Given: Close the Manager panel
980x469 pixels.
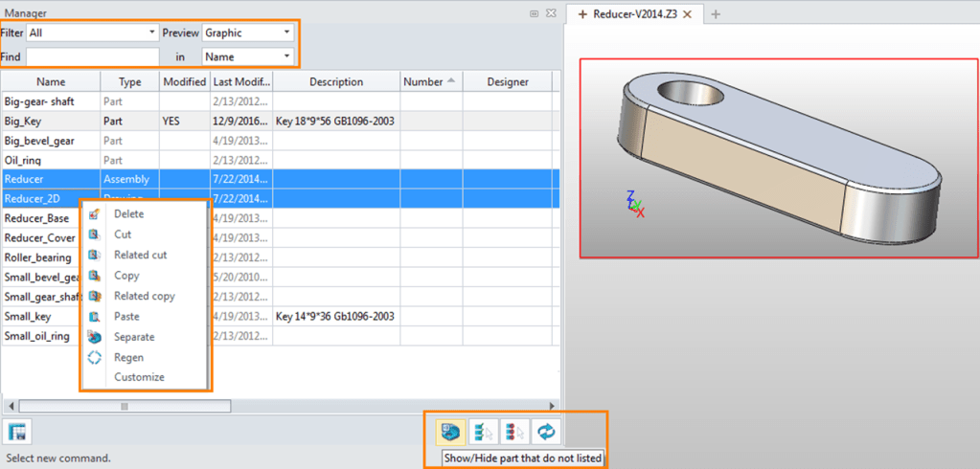Looking at the screenshot, I should point(550,13).
